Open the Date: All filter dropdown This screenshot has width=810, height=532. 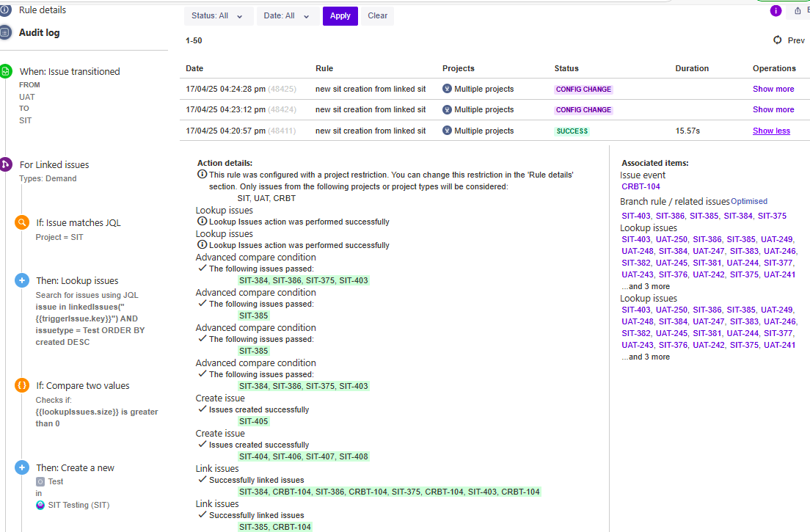point(288,16)
